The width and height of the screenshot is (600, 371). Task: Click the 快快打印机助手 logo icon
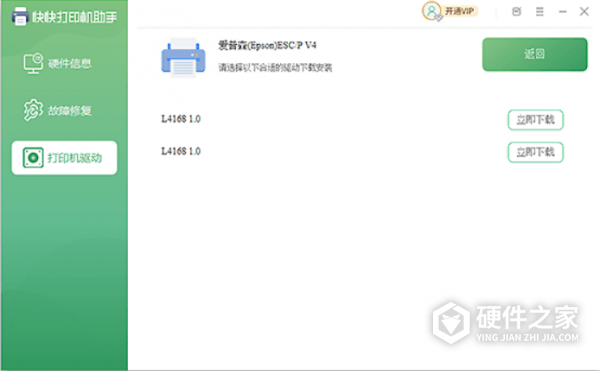pyautogui.click(x=20, y=16)
